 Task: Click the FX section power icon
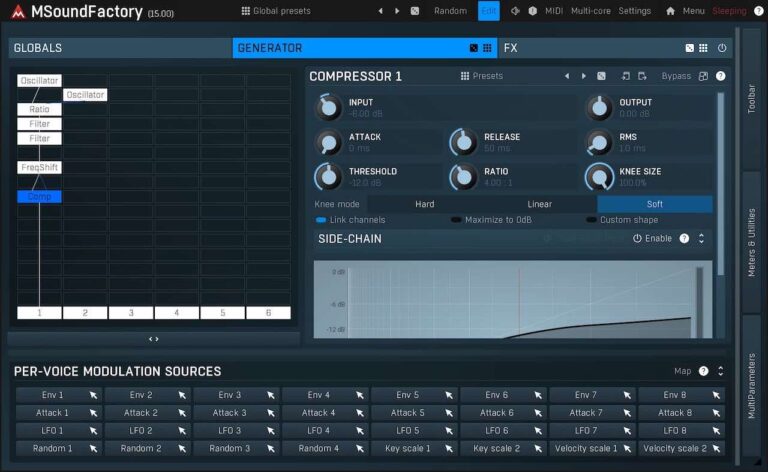(721, 48)
